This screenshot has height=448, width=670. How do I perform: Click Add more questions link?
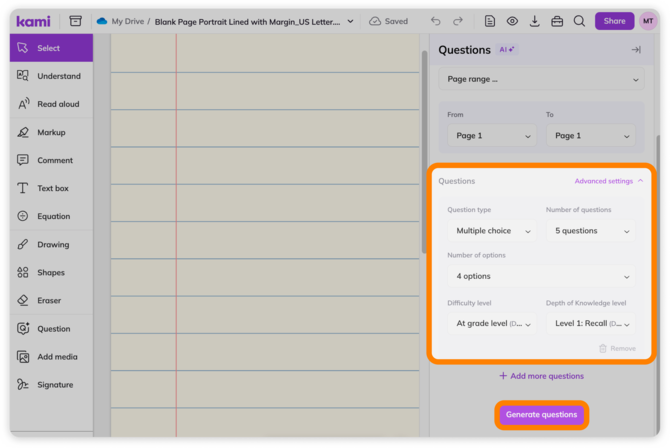(x=541, y=376)
